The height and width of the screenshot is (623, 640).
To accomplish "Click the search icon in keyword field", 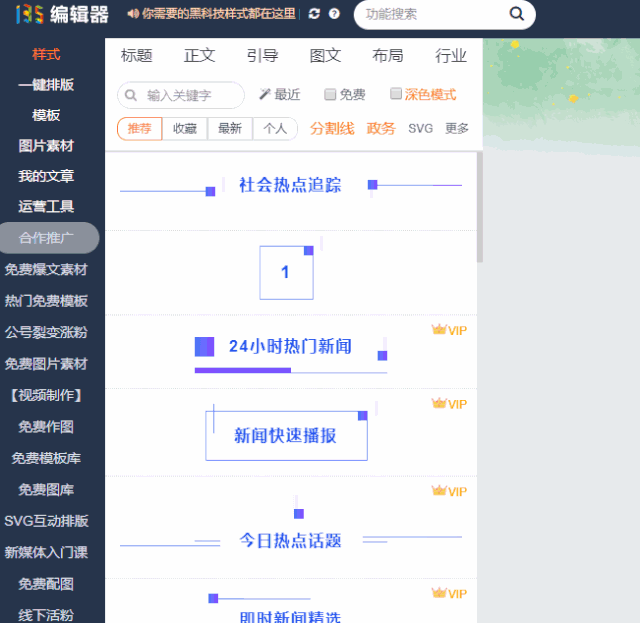I will point(131,95).
